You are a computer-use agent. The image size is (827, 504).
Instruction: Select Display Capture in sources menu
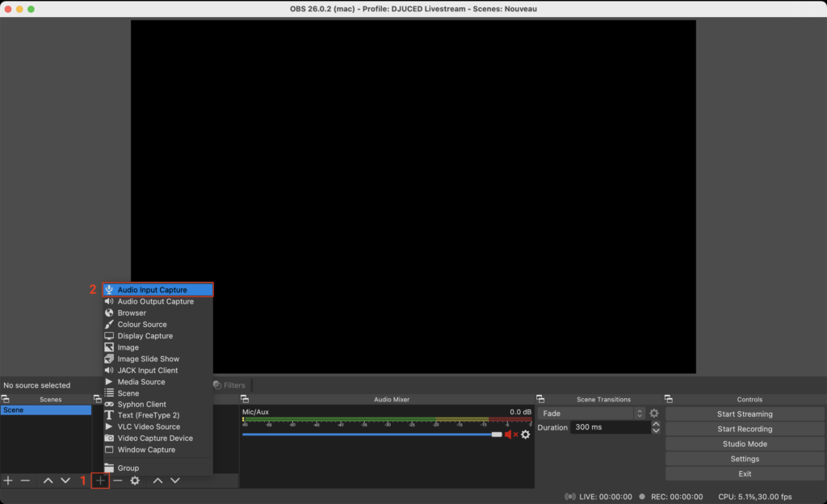point(145,336)
